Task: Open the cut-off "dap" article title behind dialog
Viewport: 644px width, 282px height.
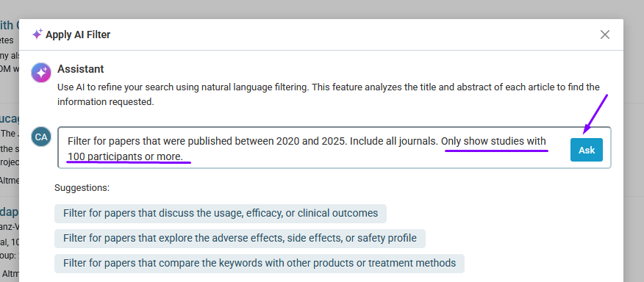Action: tap(10, 213)
